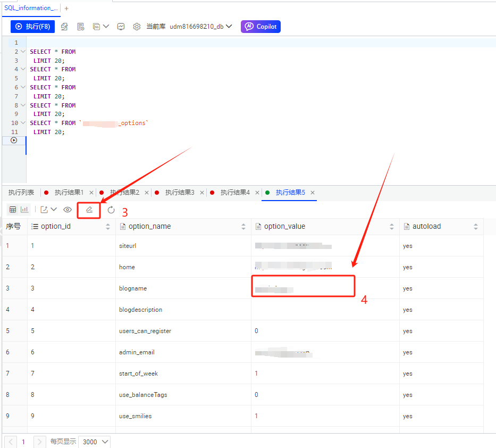Select the admin_email cell
The height and width of the screenshot is (448, 496).
pyautogui.click(x=183, y=352)
